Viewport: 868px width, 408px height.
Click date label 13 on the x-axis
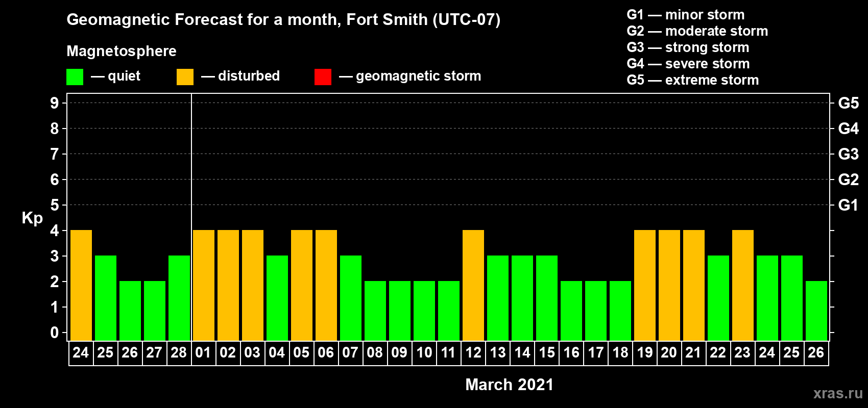pyautogui.click(x=497, y=353)
